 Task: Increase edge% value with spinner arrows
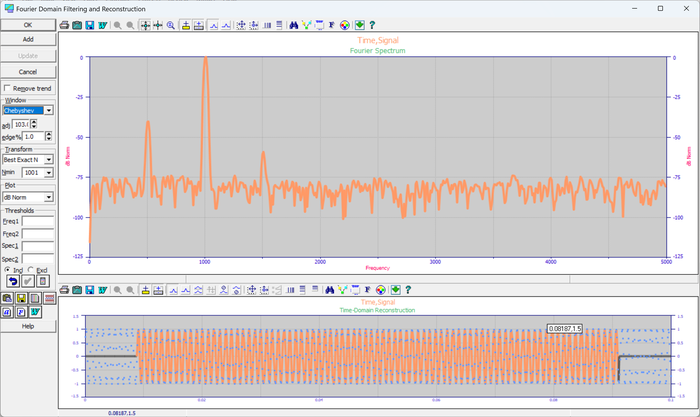coord(49,134)
